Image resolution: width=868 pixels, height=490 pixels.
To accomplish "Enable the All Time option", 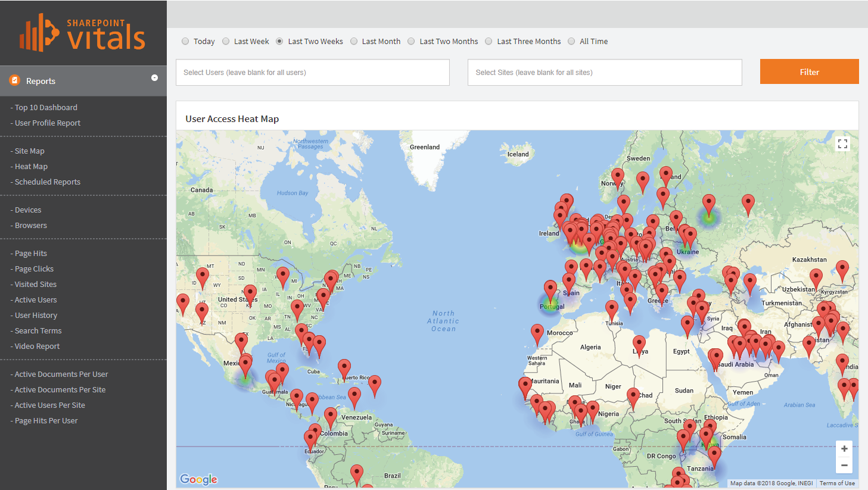I will click(571, 41).
